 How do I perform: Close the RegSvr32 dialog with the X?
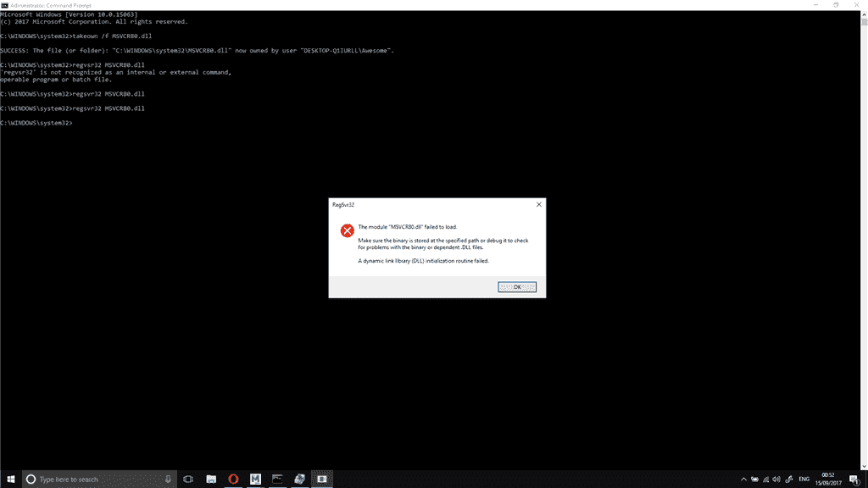tap(538, 205)
